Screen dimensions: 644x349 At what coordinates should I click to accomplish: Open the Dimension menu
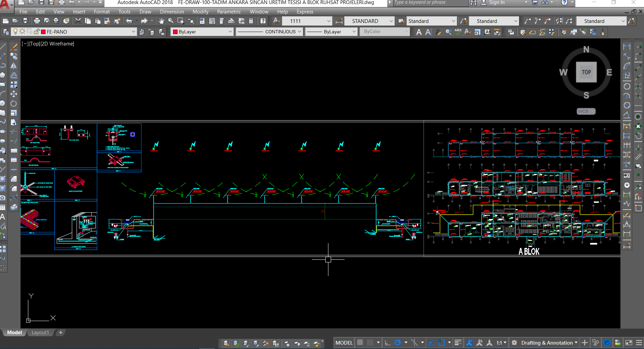(x=172, y=12)
